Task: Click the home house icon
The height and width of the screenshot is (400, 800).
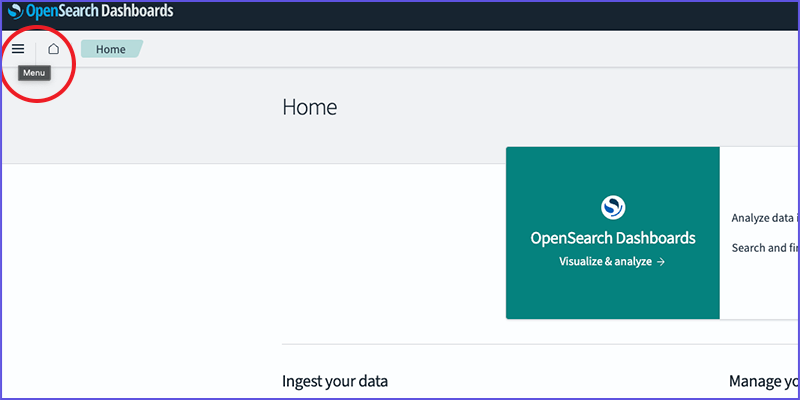Action: coord(54,49)
